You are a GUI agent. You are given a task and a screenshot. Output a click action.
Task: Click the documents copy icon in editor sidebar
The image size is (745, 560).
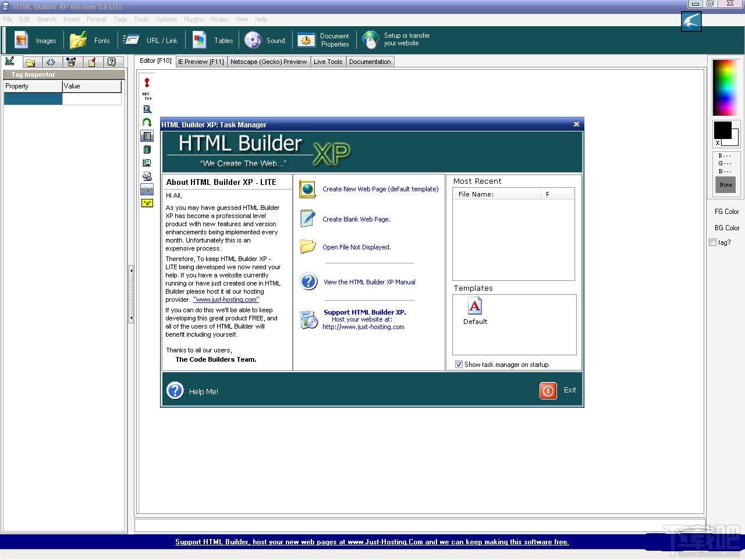click(x=147, y=176)
